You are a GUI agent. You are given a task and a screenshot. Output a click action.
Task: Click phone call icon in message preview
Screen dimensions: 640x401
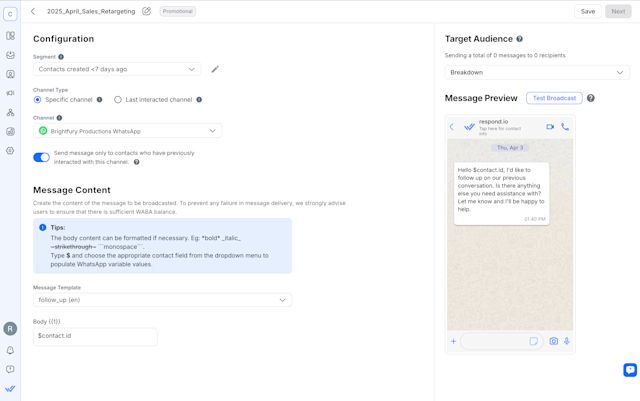pos(565,127)
